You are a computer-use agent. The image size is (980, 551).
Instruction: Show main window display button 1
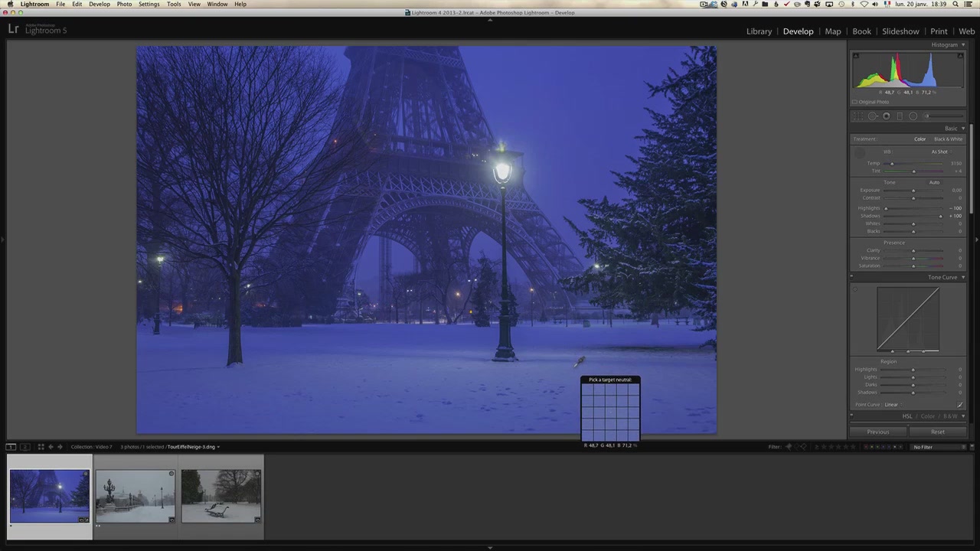tap(11, 447)
